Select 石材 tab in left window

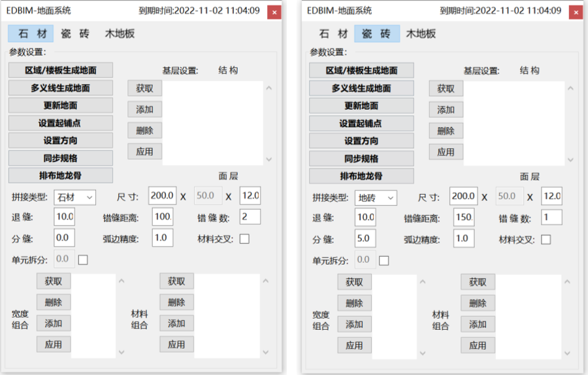click(31, 34)
